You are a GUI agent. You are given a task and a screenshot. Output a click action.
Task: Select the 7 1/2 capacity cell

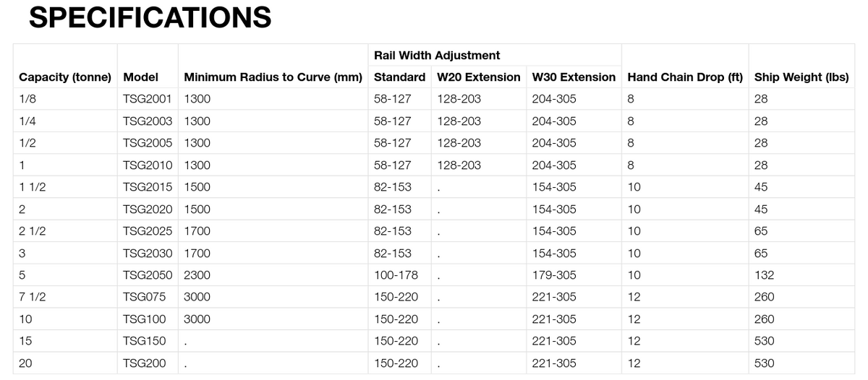[30, 296]
